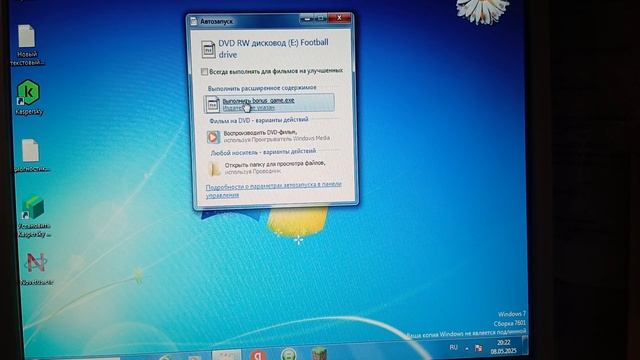
Task: Select the 'Новый текстовый...' desktop file
Action: point(27,45)
